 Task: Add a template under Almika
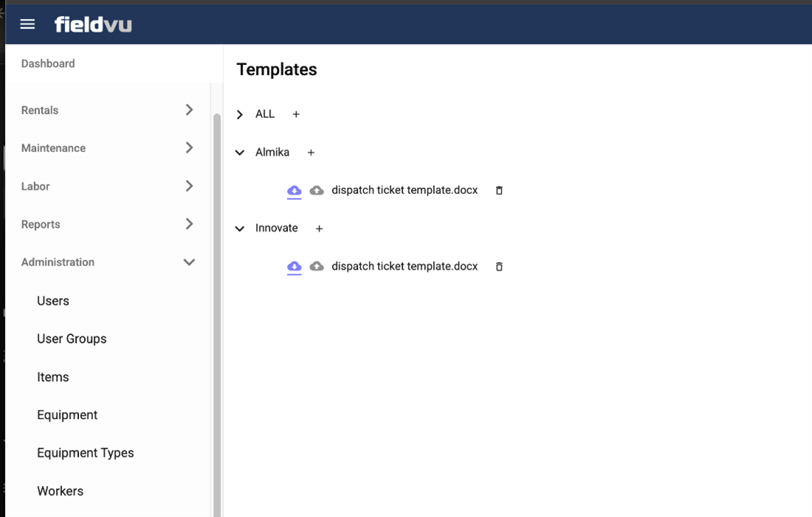point(311,153)
